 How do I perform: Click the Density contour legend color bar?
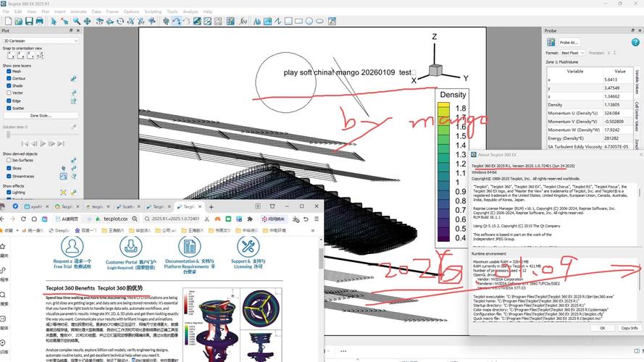pyautogui.click(x=443, y=172)
